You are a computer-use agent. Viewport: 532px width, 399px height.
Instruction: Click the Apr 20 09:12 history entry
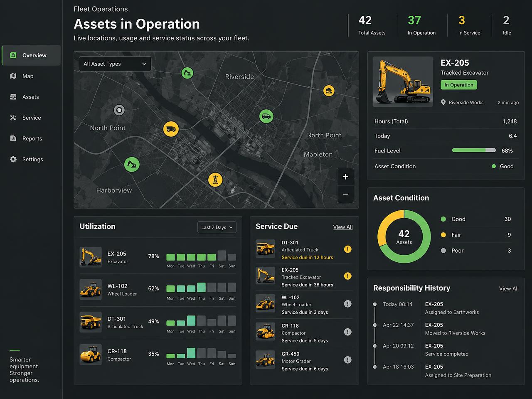(x=446, y=350)
